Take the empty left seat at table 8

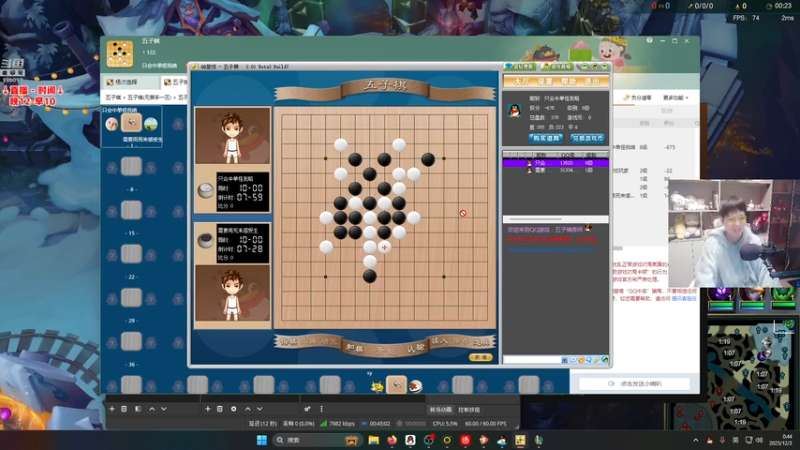(112, 168)
